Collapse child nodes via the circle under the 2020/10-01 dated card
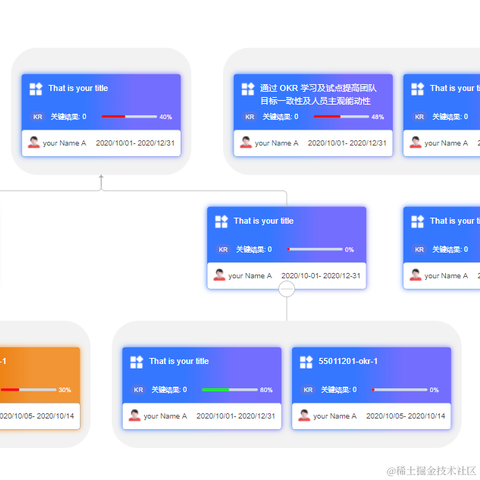480x480 pixels. [287, 289]
